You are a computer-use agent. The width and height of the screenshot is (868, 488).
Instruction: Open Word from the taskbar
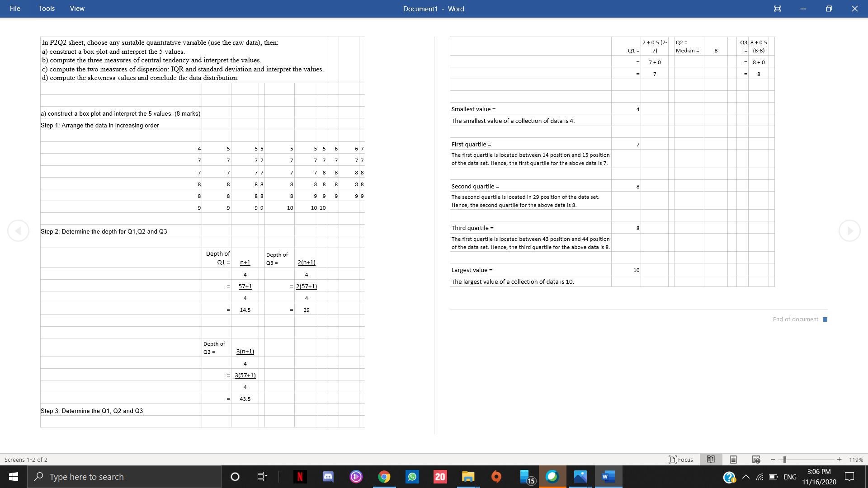(x=608, y=477)
